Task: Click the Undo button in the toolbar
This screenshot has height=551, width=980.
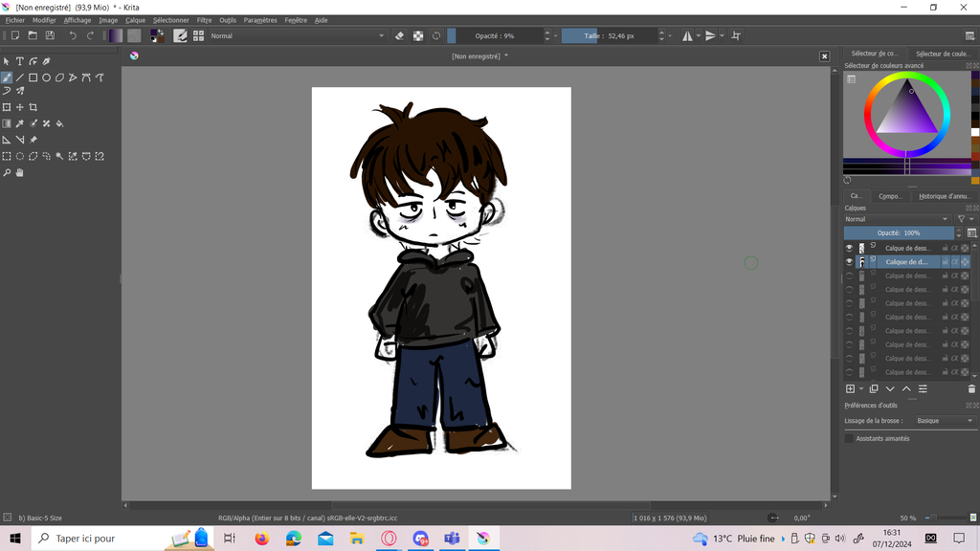Action: pos(73,35)
